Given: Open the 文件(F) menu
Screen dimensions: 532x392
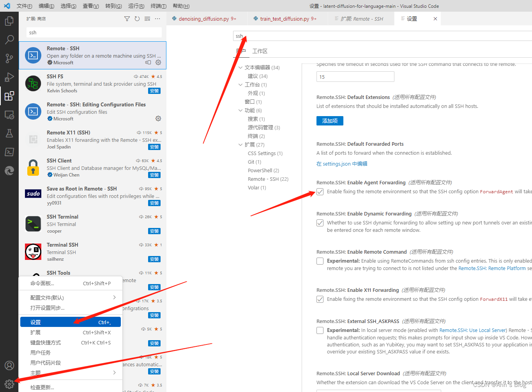Looking at the screenshot, I should pyautogui.click(x=25, y=6).
